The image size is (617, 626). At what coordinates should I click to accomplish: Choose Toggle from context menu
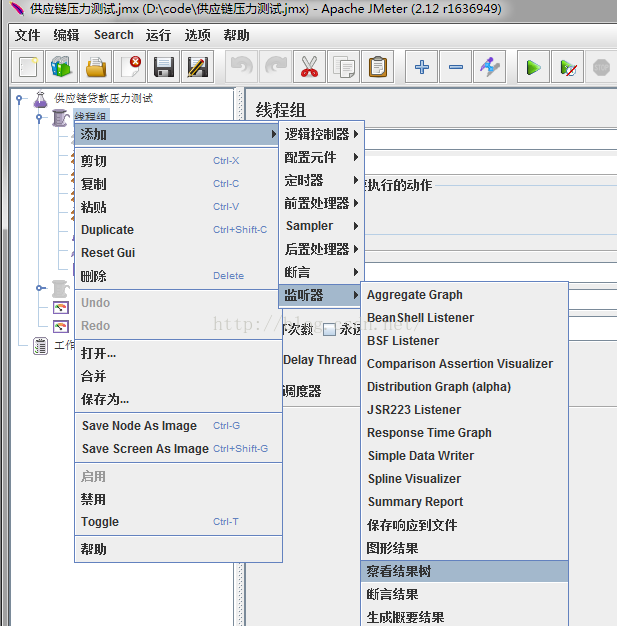(x=179, y=522)
